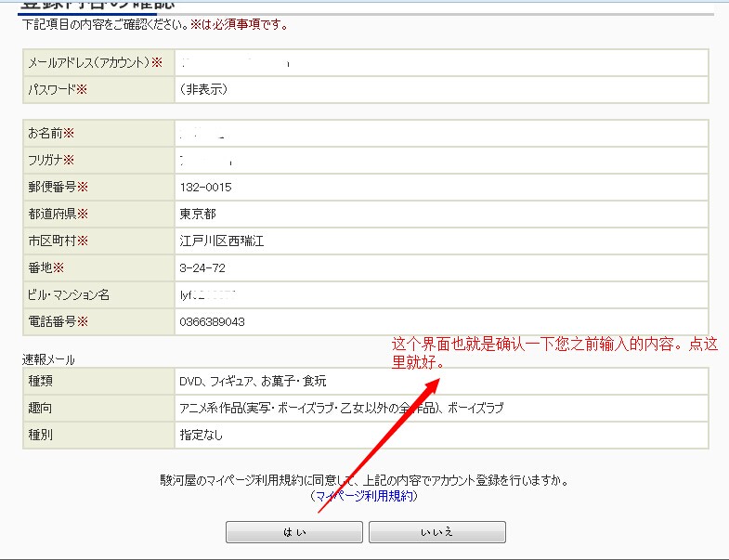
Task: Select the 東京都 prefecture value
Action: [x=197, y=215]
